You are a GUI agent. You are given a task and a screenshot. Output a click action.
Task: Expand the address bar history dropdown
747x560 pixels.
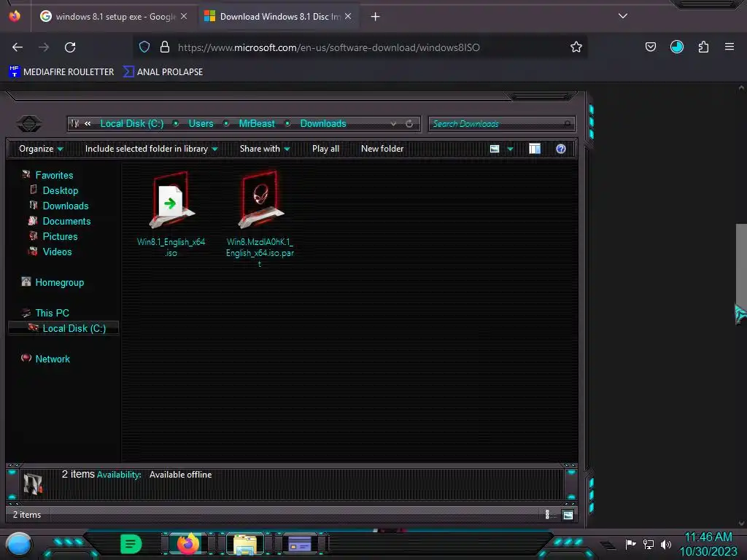click(393, 124)
